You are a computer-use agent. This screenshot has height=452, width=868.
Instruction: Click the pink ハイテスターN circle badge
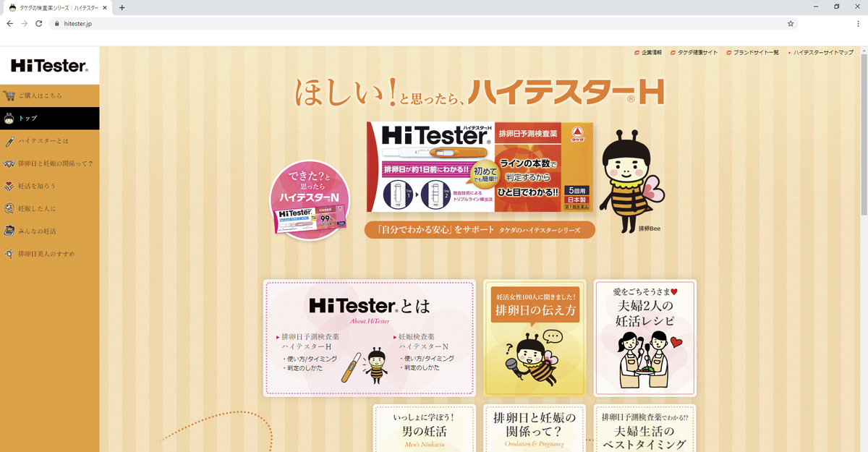tap(310, 200)
